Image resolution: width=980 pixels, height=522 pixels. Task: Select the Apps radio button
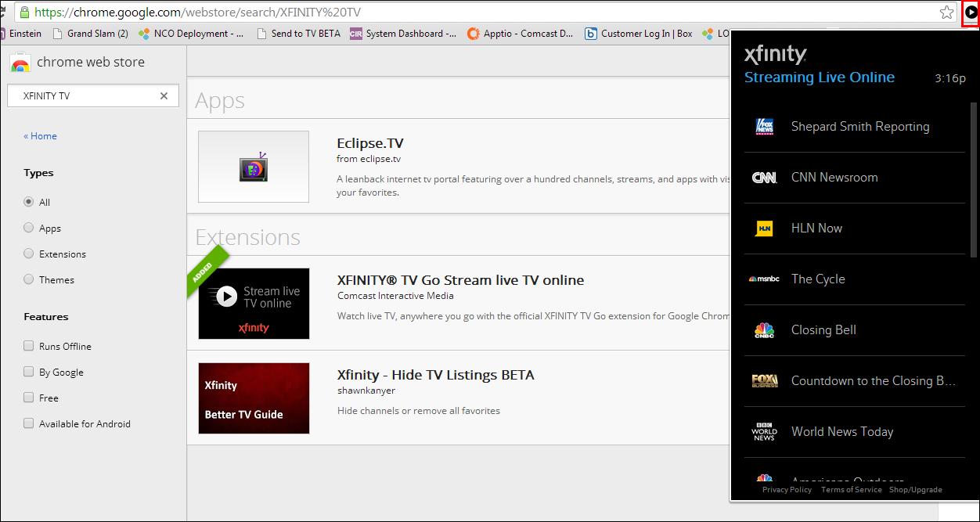tap(29, 228)
